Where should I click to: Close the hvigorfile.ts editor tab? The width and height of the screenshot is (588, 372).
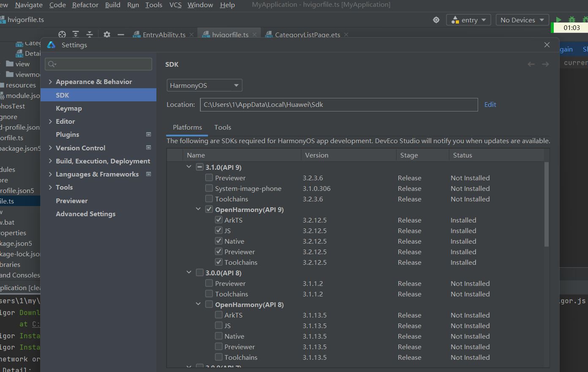click(x=254, y=35)
